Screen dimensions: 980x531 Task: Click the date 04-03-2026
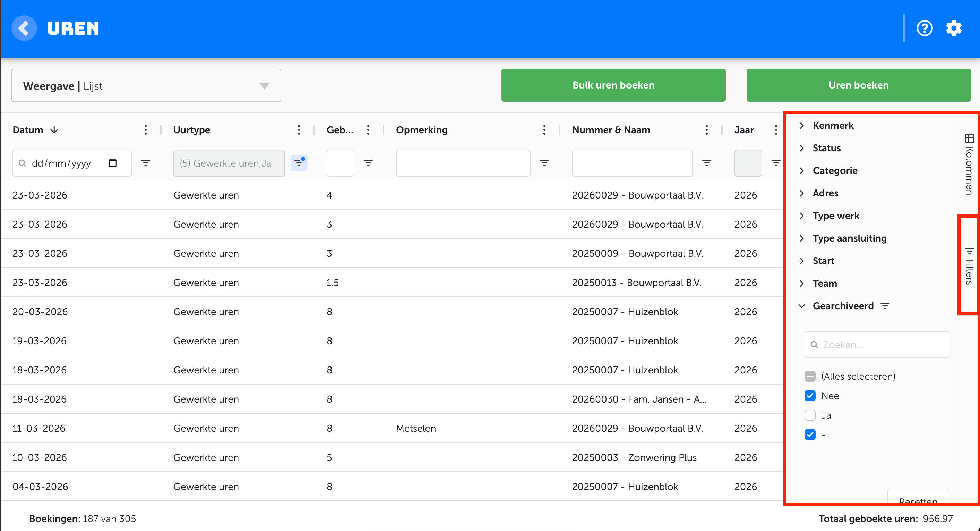click(x=40, y=487)
